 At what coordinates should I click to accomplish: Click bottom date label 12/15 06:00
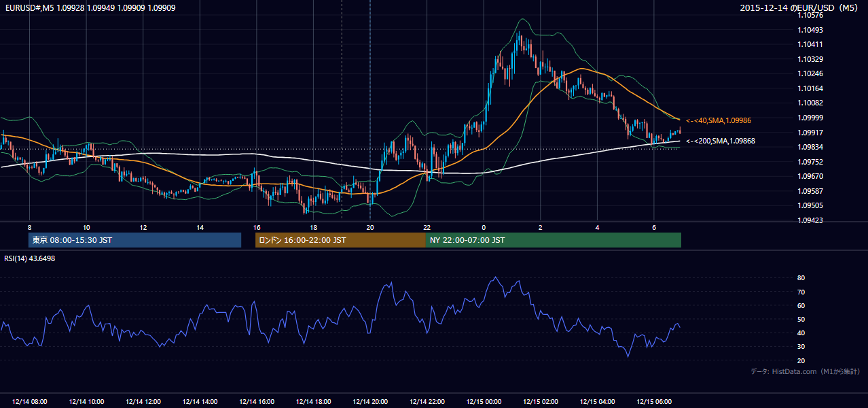[x=653, y=402]
